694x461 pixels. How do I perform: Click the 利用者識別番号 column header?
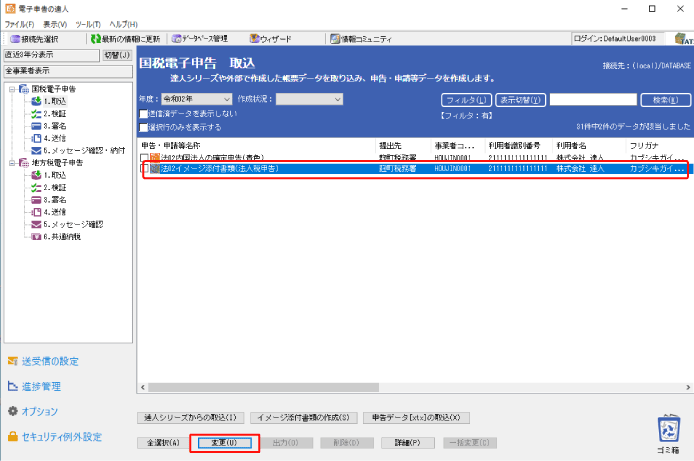tap(519, 146)
